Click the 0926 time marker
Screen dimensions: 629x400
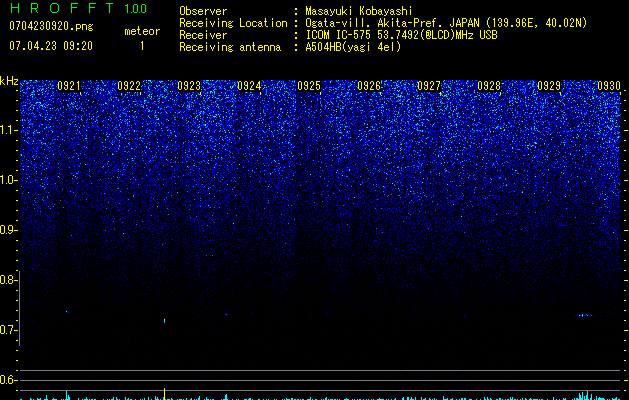pyautogui.click(x=369, y=86)
